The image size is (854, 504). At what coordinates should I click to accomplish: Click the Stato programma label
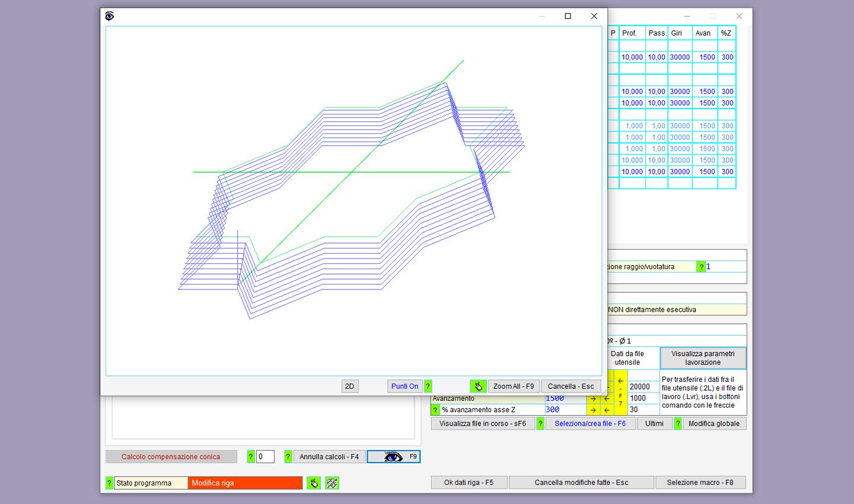point(151,483)
